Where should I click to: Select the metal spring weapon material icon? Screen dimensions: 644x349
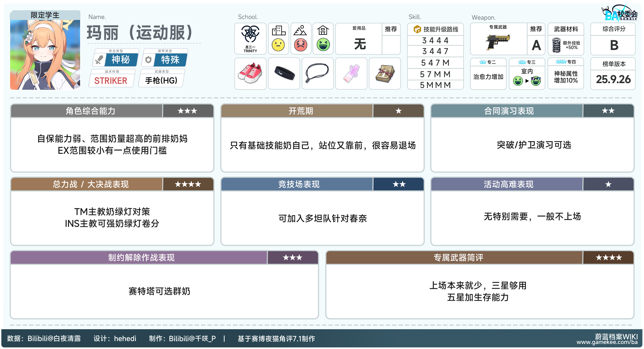556,45
